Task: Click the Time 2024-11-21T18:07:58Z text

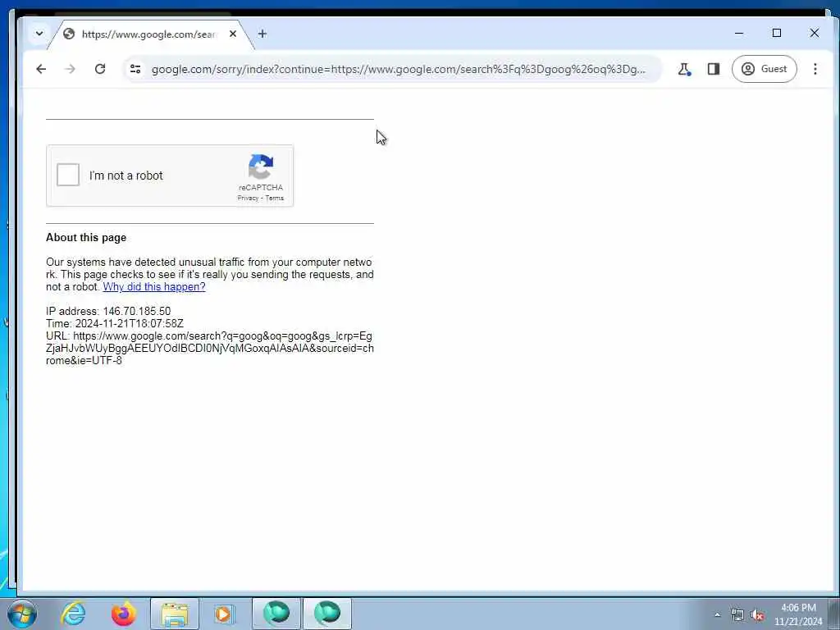Action: pyautogui.click(x=115, y=323)
